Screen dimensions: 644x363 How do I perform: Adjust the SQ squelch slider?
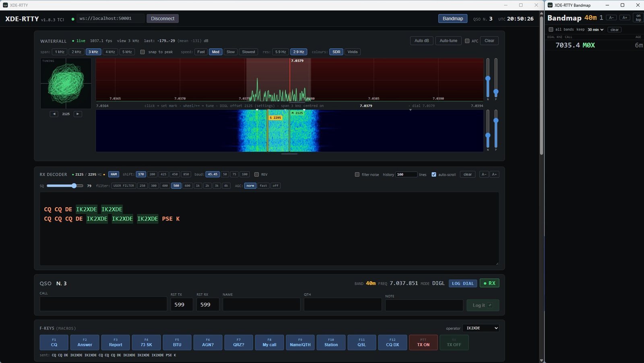point(65,186)
